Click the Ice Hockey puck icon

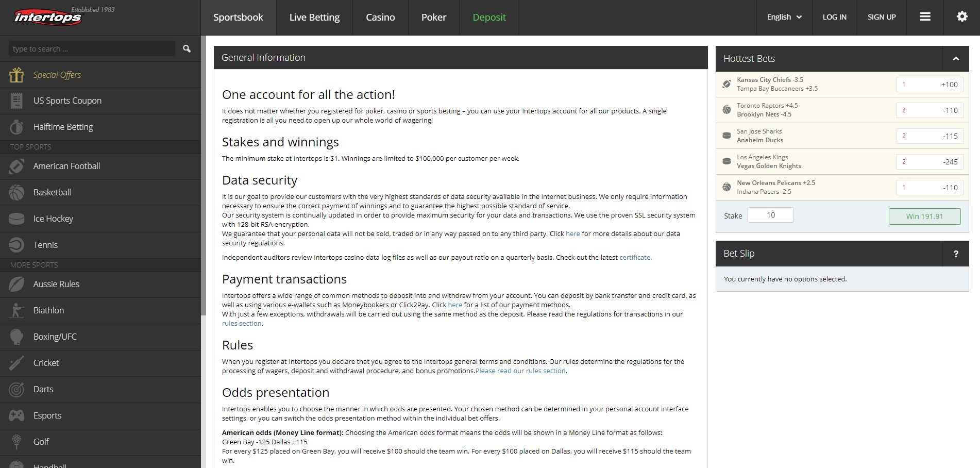[x=16, y=219]
